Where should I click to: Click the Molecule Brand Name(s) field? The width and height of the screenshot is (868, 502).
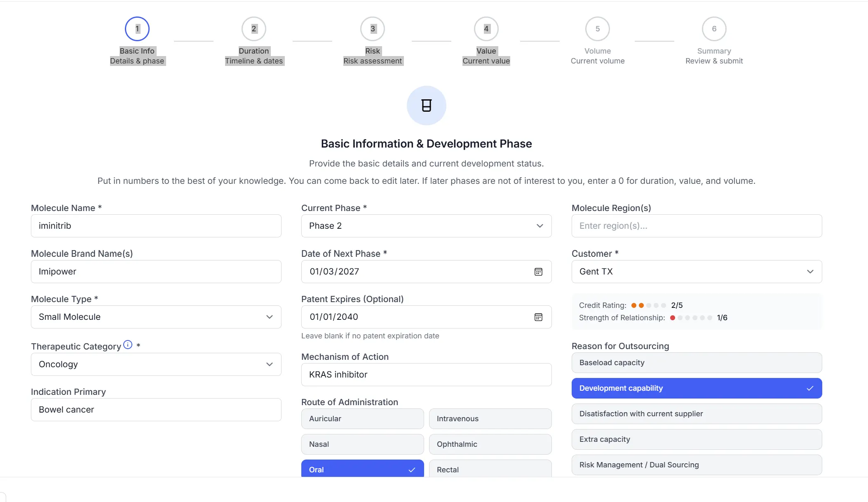[x=156, y=272]
